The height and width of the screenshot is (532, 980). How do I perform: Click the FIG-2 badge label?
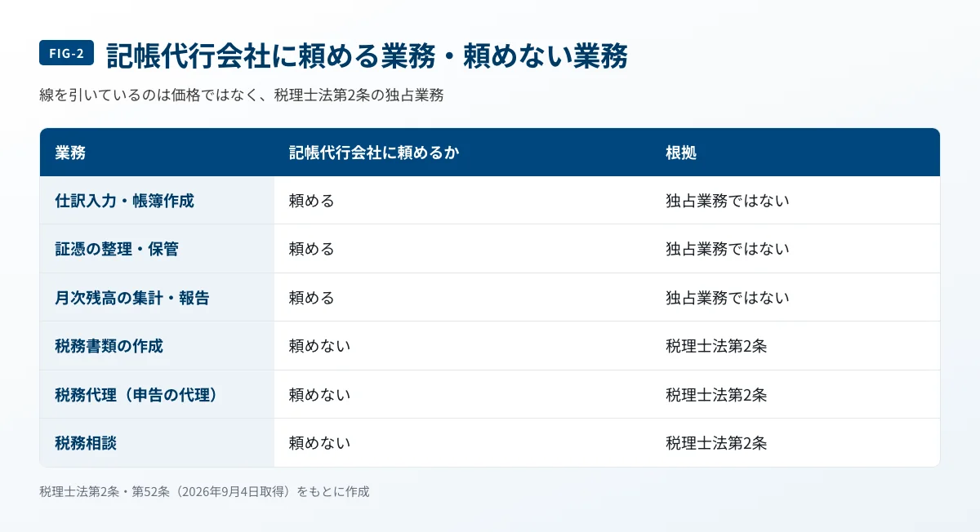coord(67,54)
